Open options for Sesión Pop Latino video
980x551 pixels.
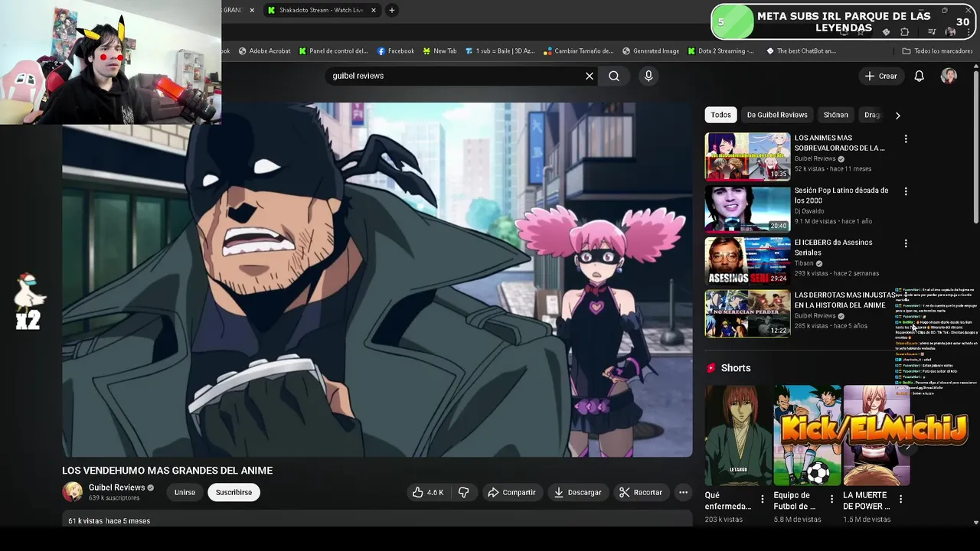(x=906, y=191)
